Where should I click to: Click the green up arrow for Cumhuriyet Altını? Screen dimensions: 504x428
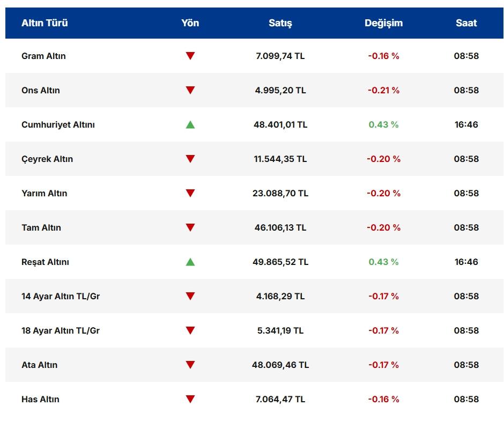(190, 124)
